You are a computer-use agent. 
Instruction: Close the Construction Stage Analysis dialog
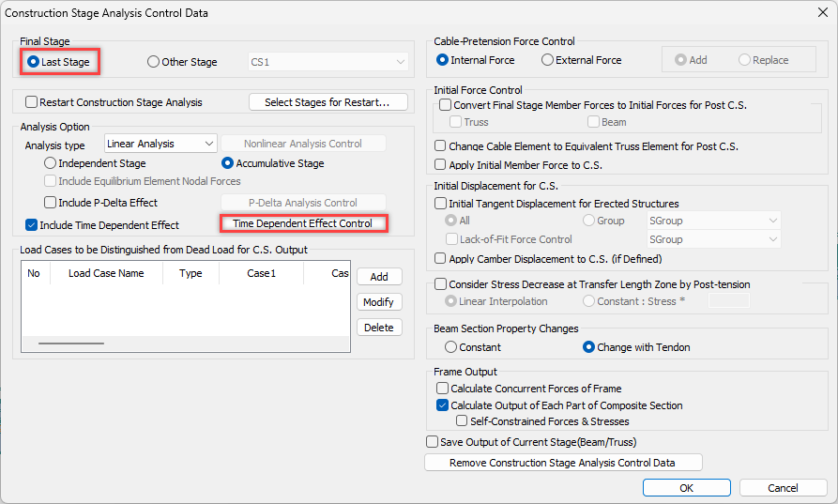tap(822, 12)
